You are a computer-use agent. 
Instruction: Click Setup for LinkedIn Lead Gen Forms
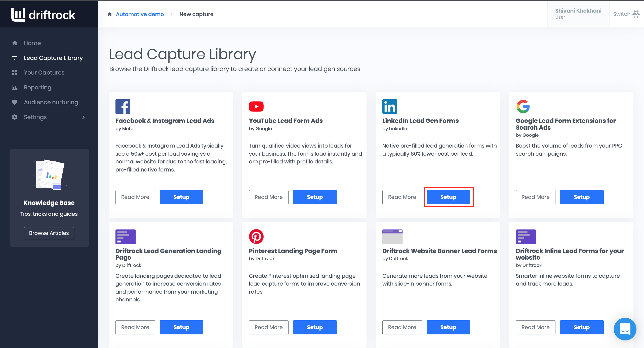pos(448,197)
